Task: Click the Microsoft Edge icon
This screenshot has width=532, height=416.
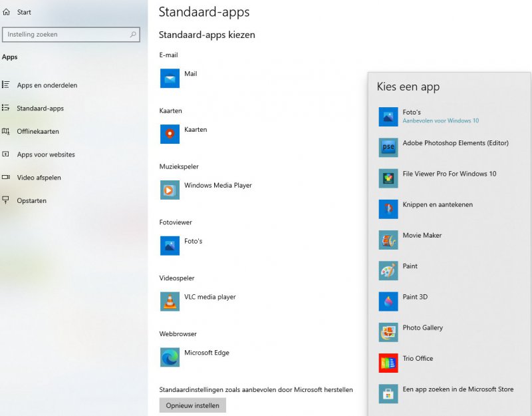Action: coord(170,357)
